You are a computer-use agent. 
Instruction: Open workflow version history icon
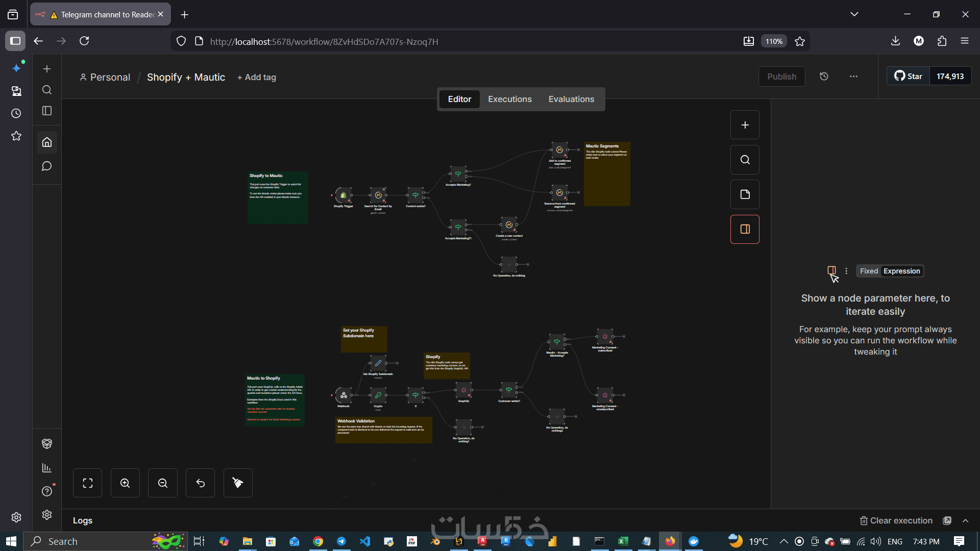pos(824,77)
